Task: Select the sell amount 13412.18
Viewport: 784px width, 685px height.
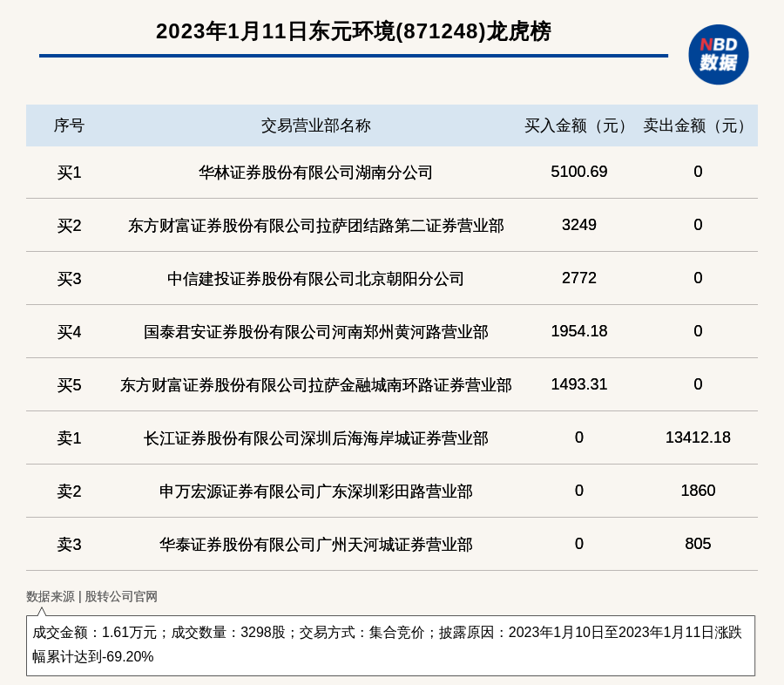Action: pyautogui.click(x=698, y=437)
